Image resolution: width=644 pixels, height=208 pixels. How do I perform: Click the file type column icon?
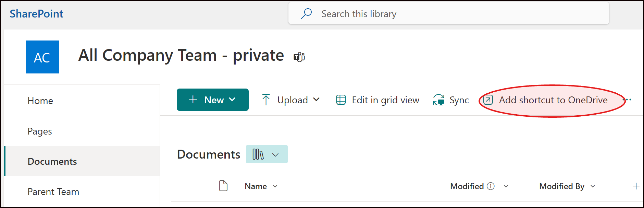point(223,186)
